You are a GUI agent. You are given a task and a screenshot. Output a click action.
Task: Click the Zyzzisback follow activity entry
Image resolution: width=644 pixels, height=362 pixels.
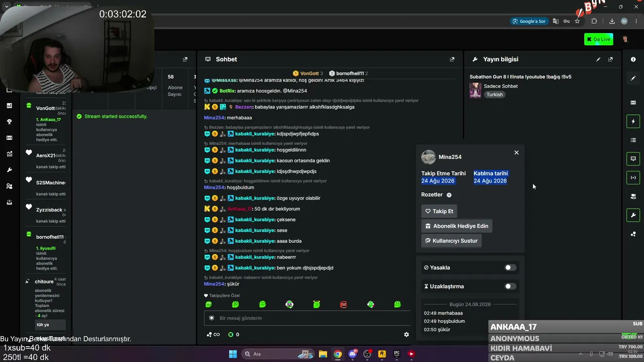pos(45,214)
